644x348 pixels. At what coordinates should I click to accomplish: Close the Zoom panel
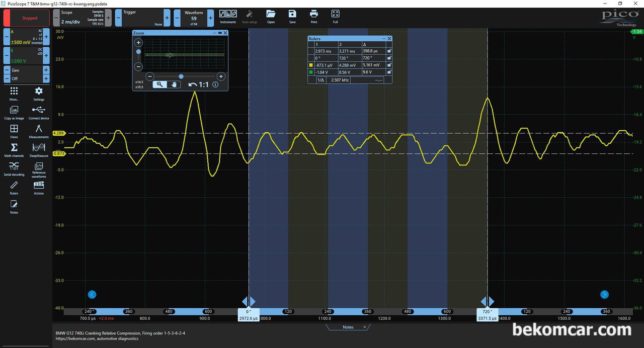[225, 33]
